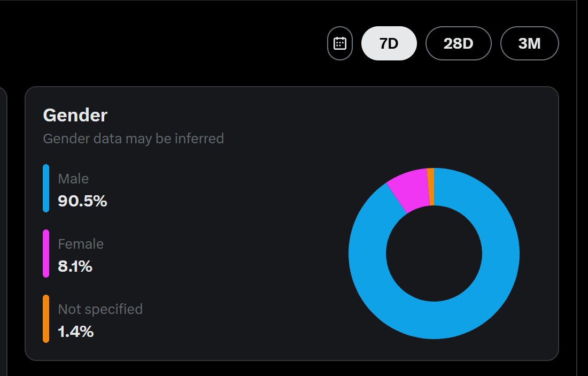Image resolution: width=588 pixels, height=376 pixels.
Task: Switch to the 28D time range
Action: (x=458, y=43)
